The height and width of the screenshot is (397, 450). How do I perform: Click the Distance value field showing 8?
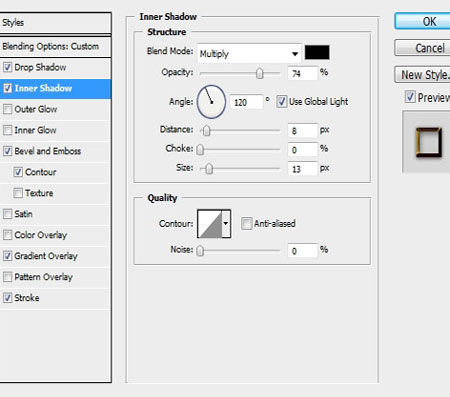[303, 131]
